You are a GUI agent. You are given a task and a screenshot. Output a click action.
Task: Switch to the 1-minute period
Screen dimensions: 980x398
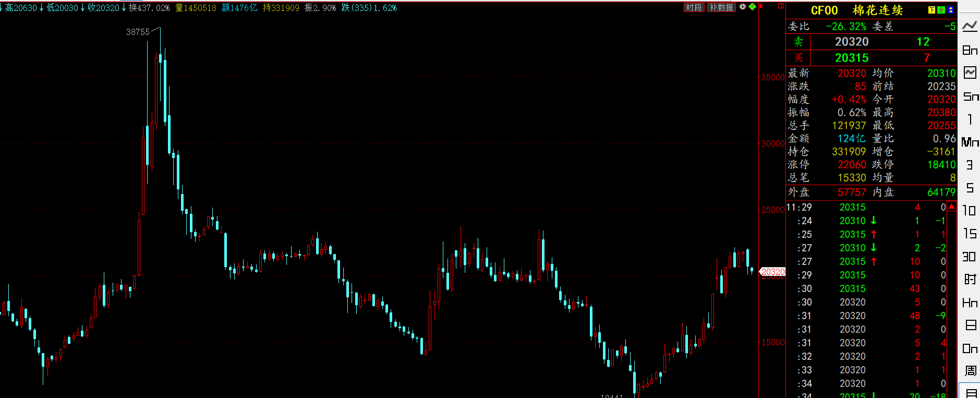coord(970,119)
